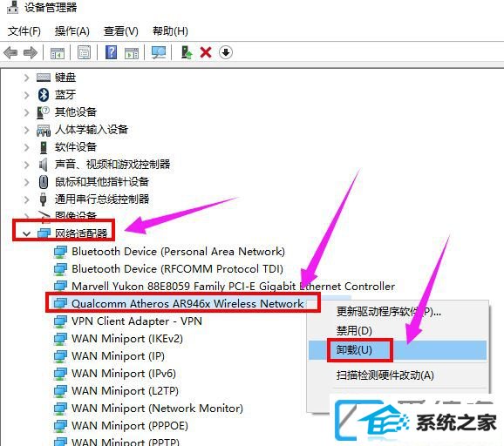Click the Back arrow toolbar icon
Screen dimensions: 504x446
click(x=11, y=52)
